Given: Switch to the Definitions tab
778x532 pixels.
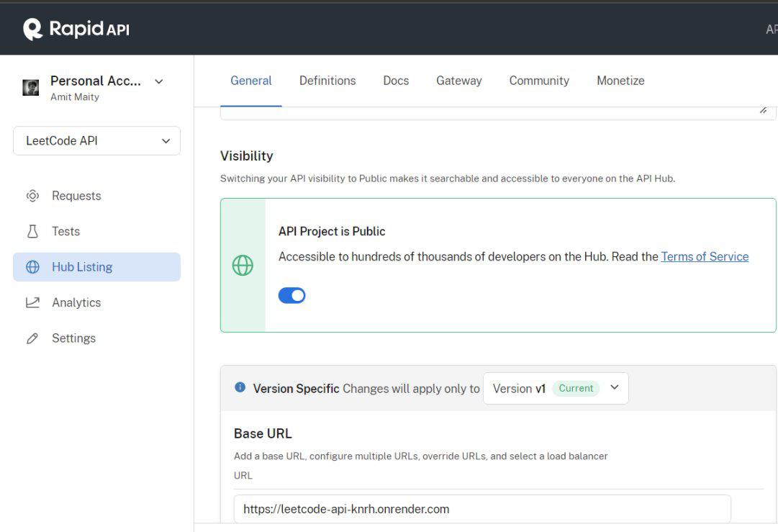Looking at the screenshot, I should tap(327, 81).
